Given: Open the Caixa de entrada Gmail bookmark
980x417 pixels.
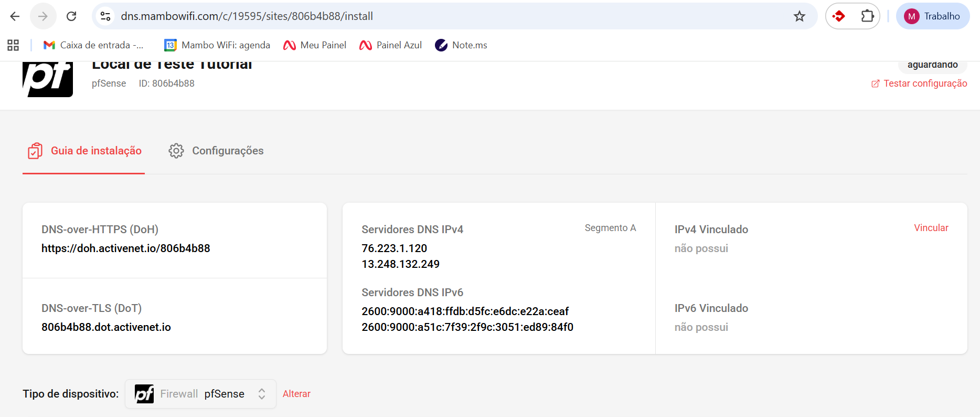Looking at the screenshot, I should [93, 45].
